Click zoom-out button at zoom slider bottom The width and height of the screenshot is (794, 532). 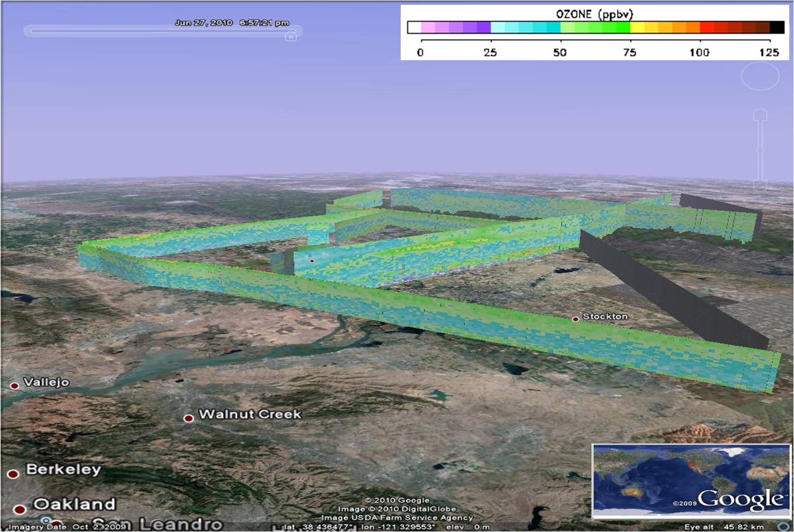(760, 184)
